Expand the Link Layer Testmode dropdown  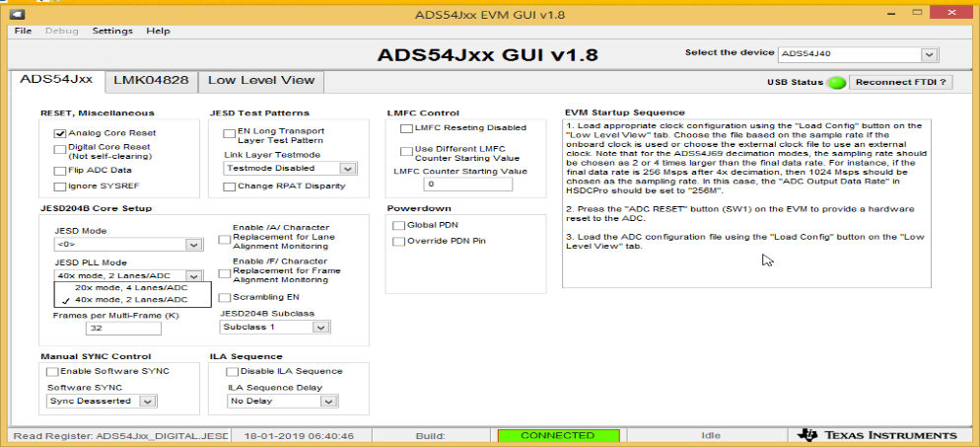coord(290,168)
